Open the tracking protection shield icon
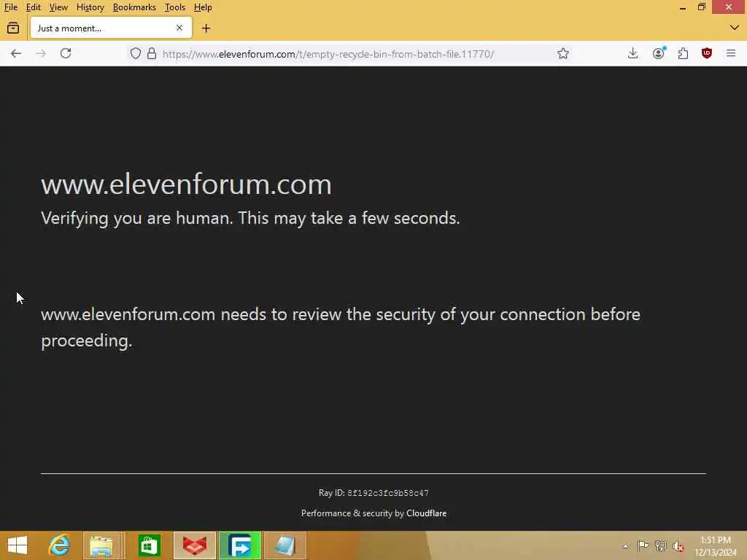The width and height of the screenshot is (747, 560). [136, 53]
